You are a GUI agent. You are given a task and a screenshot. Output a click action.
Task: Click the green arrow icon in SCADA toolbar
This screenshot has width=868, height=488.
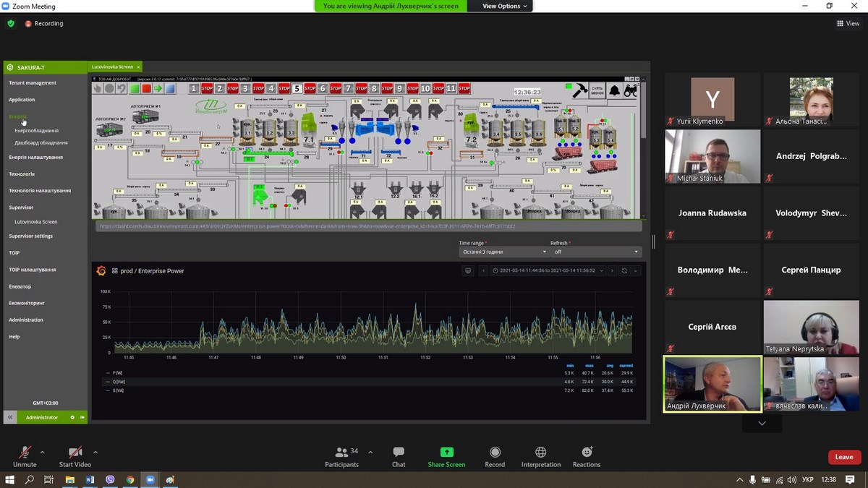point(158,88)
